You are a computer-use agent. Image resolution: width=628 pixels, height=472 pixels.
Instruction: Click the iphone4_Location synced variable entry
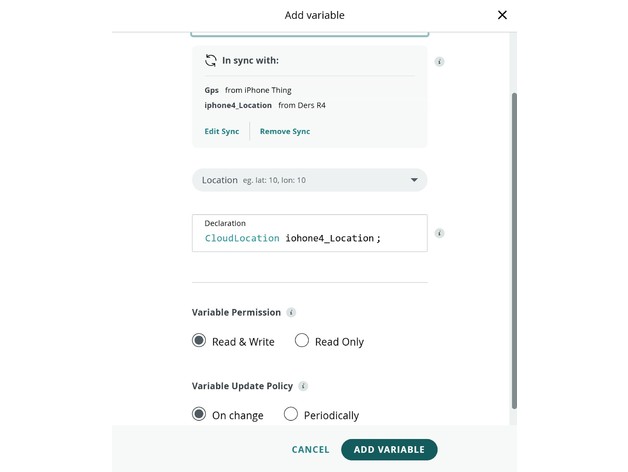pos(239,105)
